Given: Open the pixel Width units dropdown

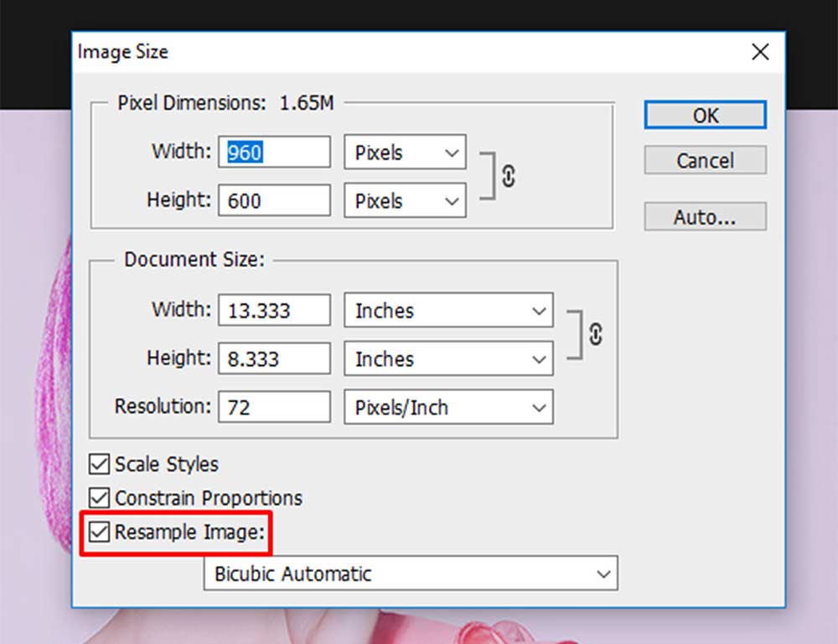Looking at the screenshot, I should (x=405, y=152).
